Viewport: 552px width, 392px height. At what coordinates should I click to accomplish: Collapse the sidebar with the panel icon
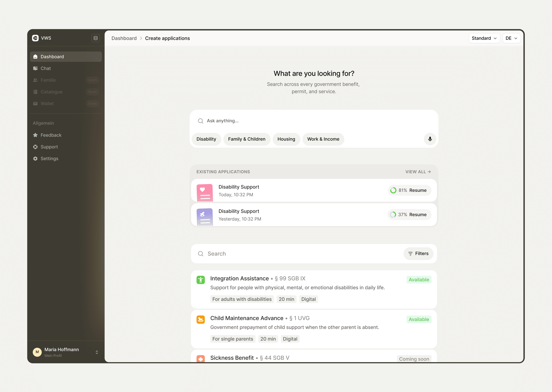tap(95, 38)
